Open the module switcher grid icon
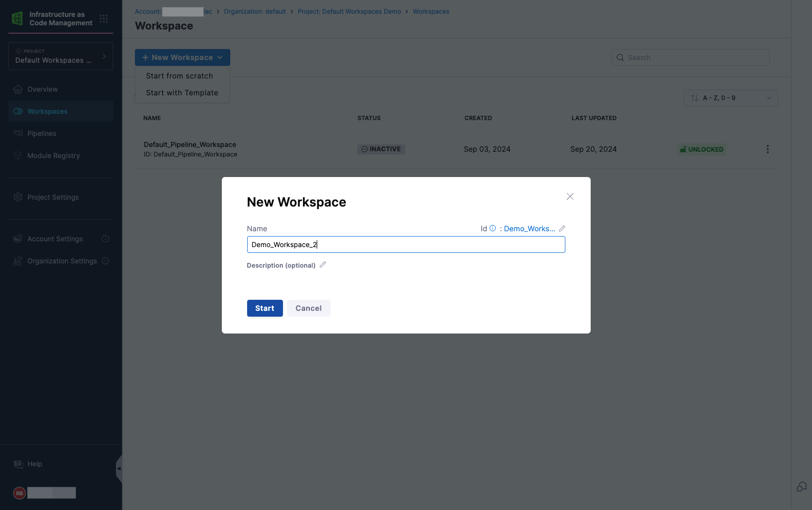 pyautogui.click(x=104, y=18)
